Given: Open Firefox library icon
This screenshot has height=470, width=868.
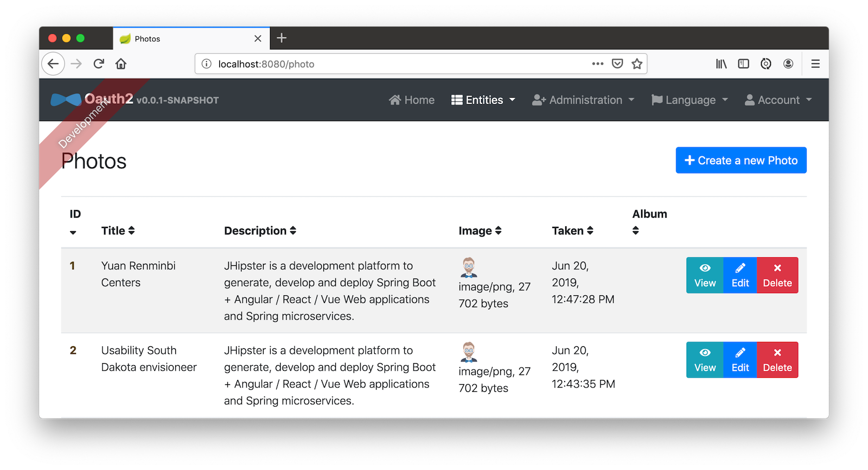Looking at the screenshot, I should pos(721,64).
